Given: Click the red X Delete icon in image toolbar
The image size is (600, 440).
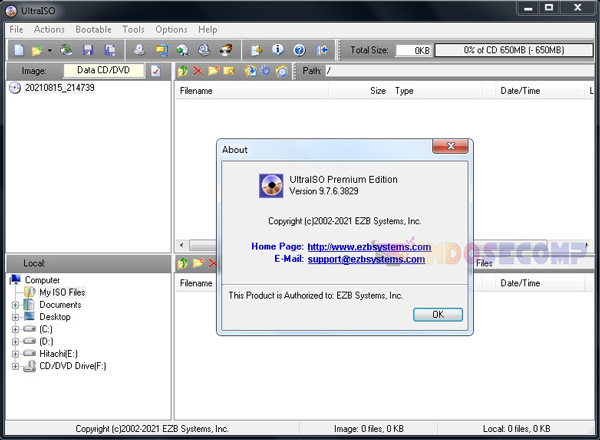Looking at the screenshot, I should [x=198, y=71].
